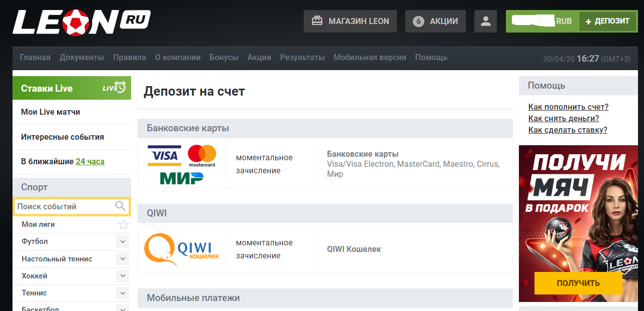644x311 pixels.
Task: Go to Результаты in navigation bar
Action: [302, 58]
